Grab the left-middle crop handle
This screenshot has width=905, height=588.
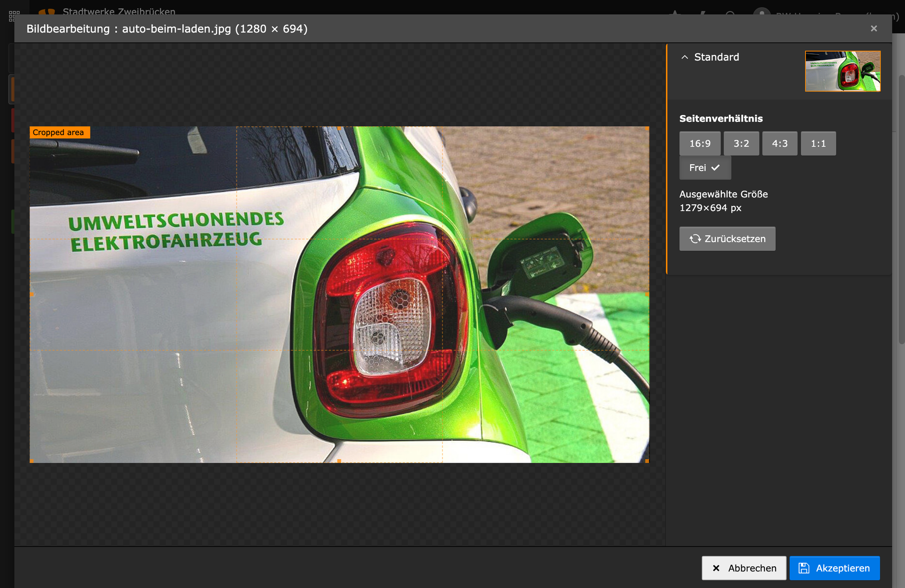32,294
